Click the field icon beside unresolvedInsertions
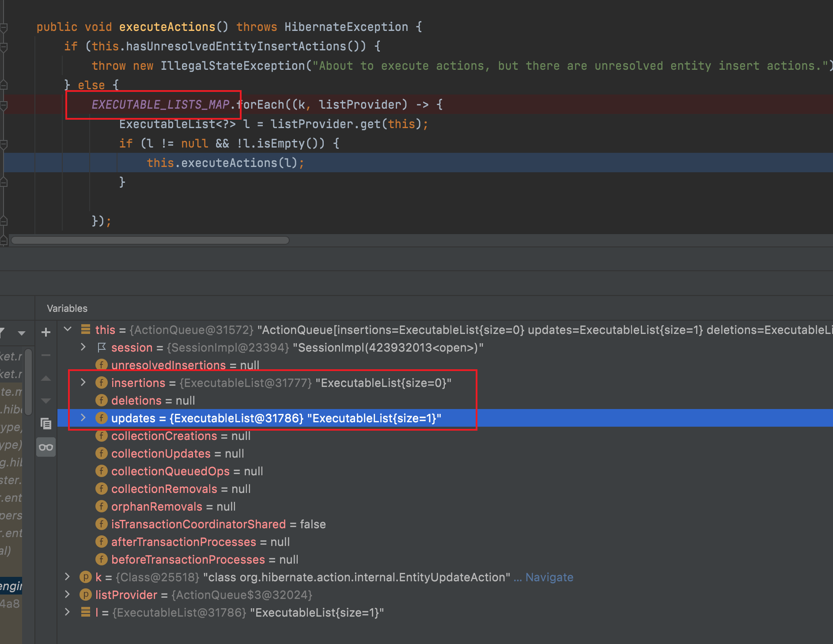Viewport: 833px width, 644px height. pyautogui.click(x=102, y=365)
